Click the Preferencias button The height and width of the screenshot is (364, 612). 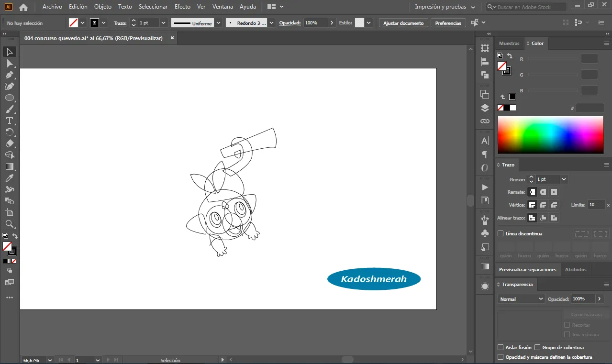click(448, 23)
